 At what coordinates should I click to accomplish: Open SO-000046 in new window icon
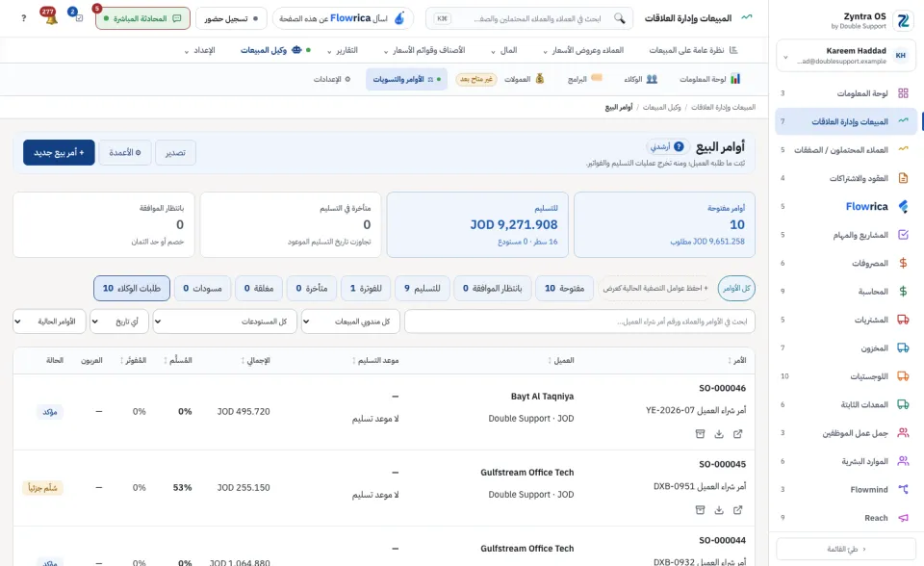pyautogui.click(x=738, y=434)
